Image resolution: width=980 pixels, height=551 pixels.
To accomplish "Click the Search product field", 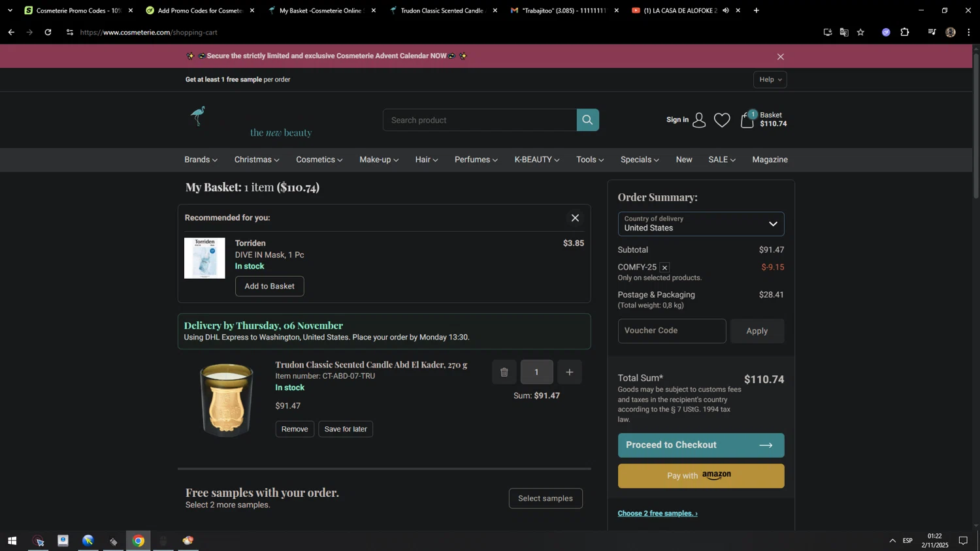I will click(x=480, y=120).
